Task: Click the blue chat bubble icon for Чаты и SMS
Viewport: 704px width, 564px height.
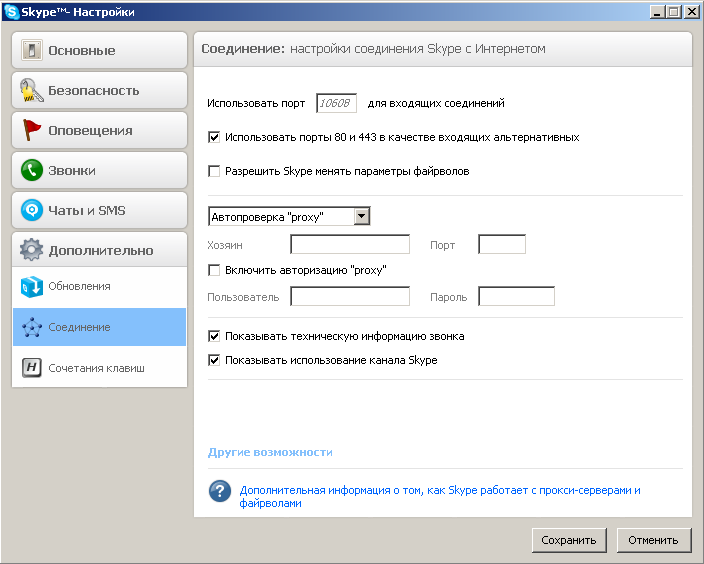Action: (x=31, y=210)
